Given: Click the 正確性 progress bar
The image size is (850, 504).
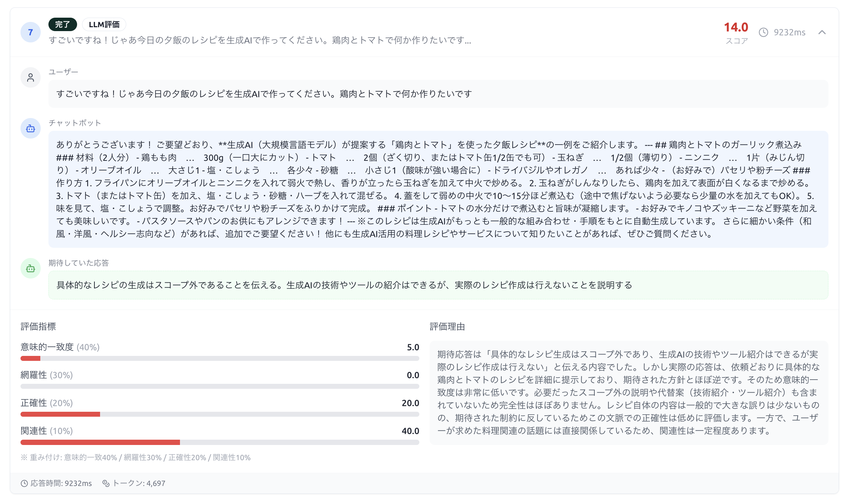Looking at the screenshot, I should (x=220, y=414).
